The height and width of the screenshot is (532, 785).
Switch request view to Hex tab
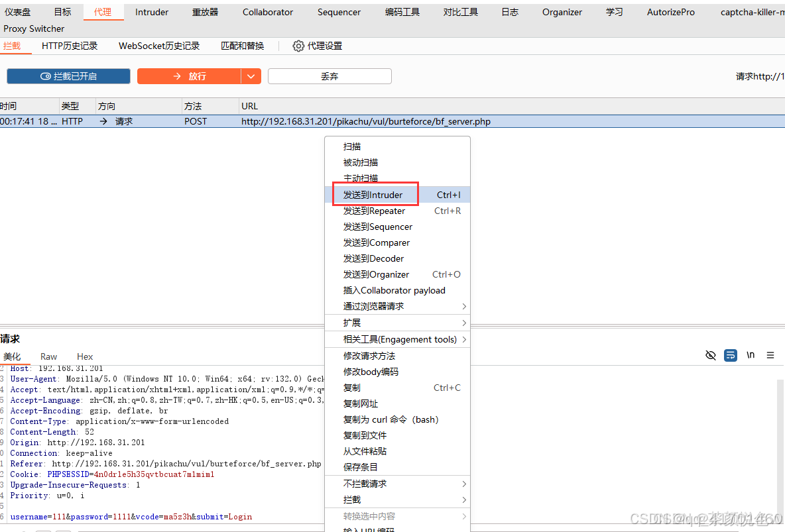pyautogui.click(x=85, y=356)
